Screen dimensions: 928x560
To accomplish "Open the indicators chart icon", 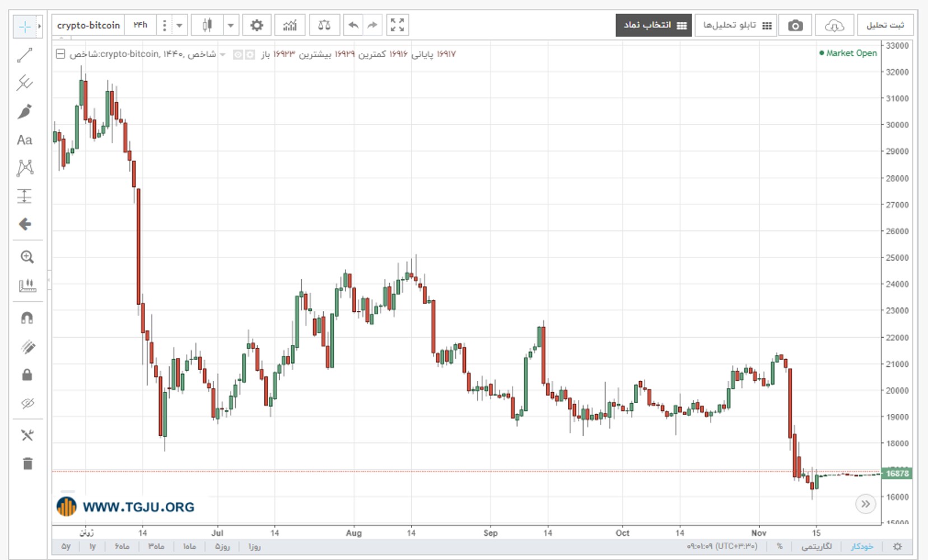I will point(290,25).
